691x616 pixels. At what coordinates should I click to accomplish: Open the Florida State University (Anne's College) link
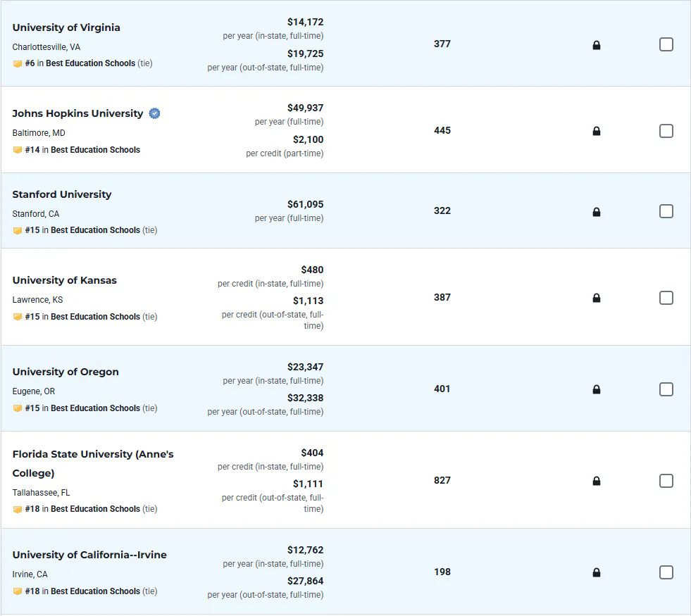tap(92, 455)
